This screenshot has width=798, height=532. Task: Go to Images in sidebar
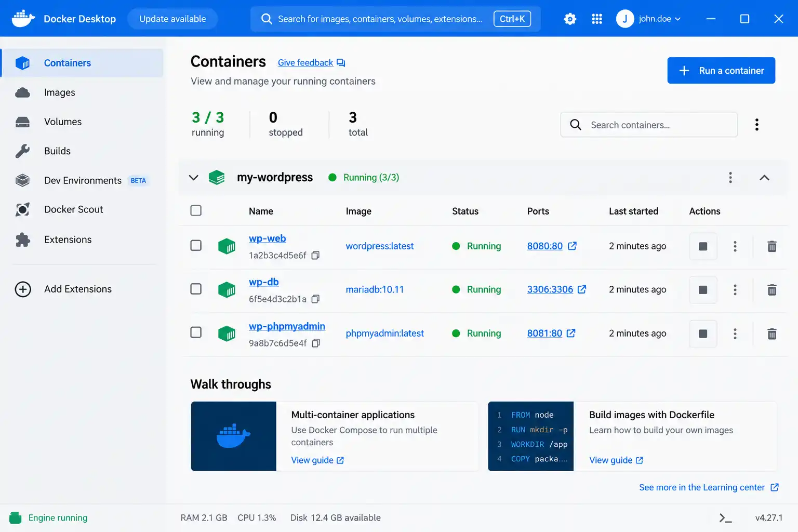click(x=83, y=92)
